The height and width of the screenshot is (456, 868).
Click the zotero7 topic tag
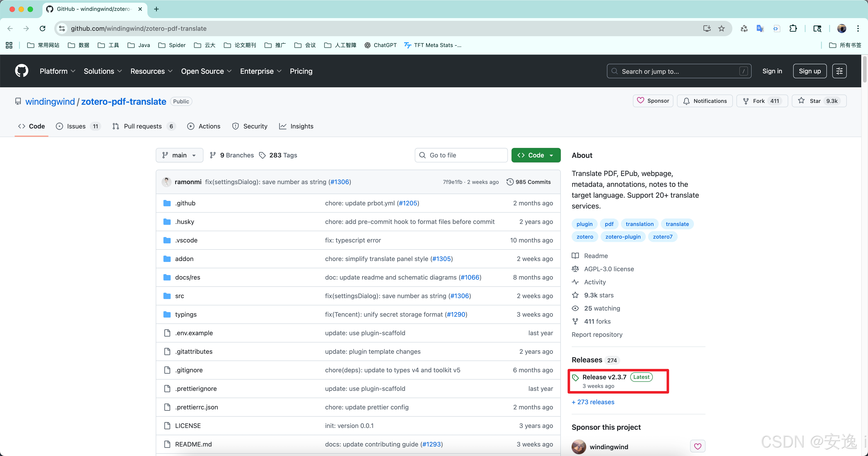[663, 237]
